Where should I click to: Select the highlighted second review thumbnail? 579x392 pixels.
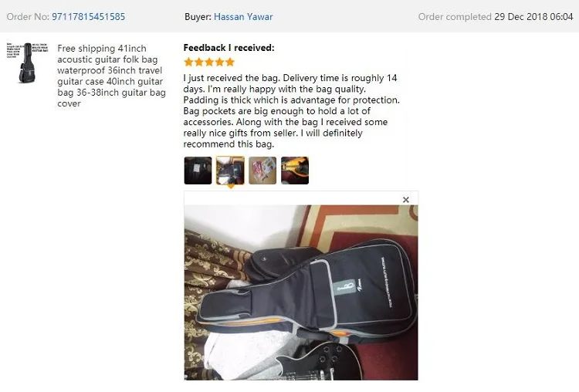point(230,171)
